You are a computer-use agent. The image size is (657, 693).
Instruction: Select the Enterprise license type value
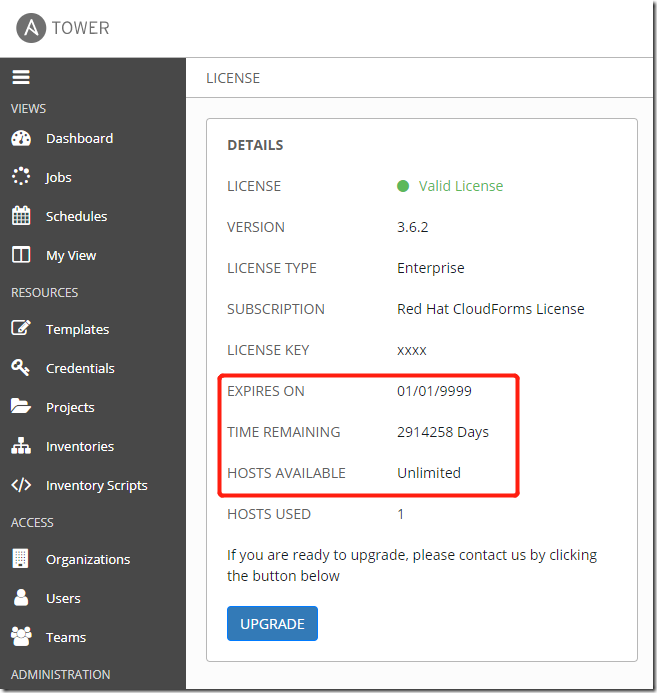click(430, 268)
